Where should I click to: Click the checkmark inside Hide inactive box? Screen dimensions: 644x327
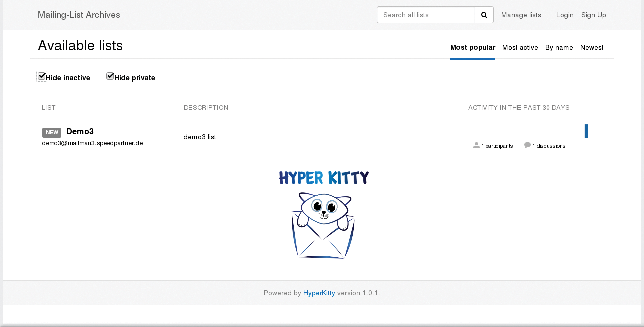(42, 76)
